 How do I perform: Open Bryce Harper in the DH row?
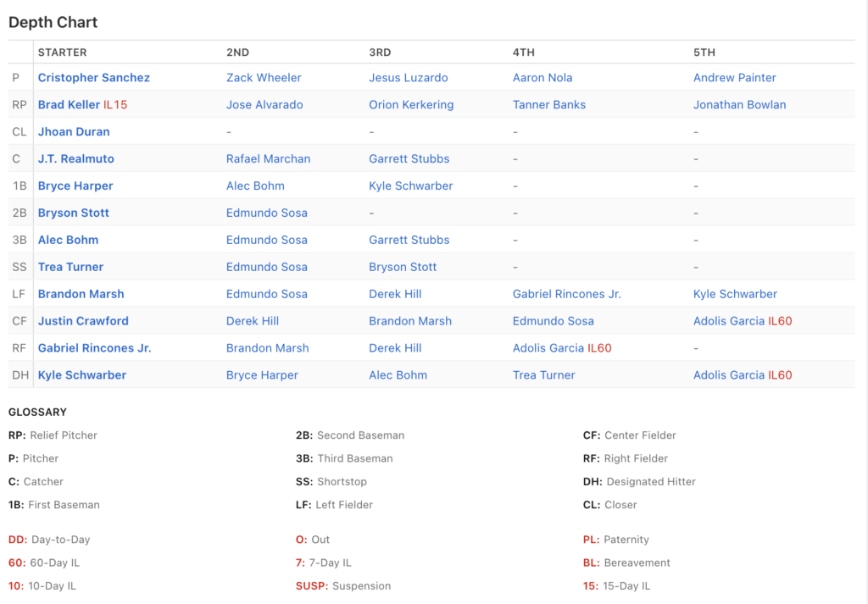pyautogui.click(x=262, y=375)
